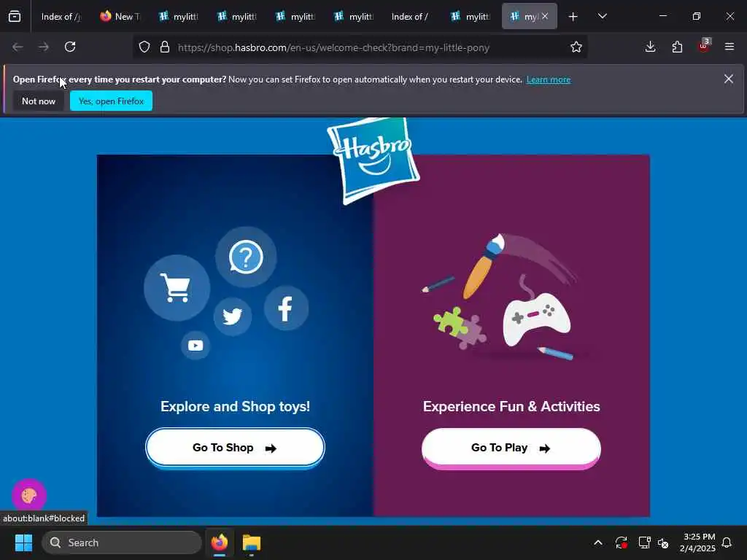Open the uBlock extension icon
Image resolution: width=747 pixels, height=560 pixels.
[704, 46]
